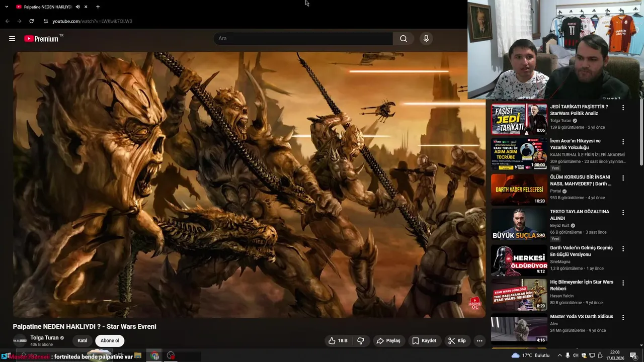Image resolution: width=644 pixels, height=362 pixels.
Task: Open a new browser tab
Action: [98, 7]
